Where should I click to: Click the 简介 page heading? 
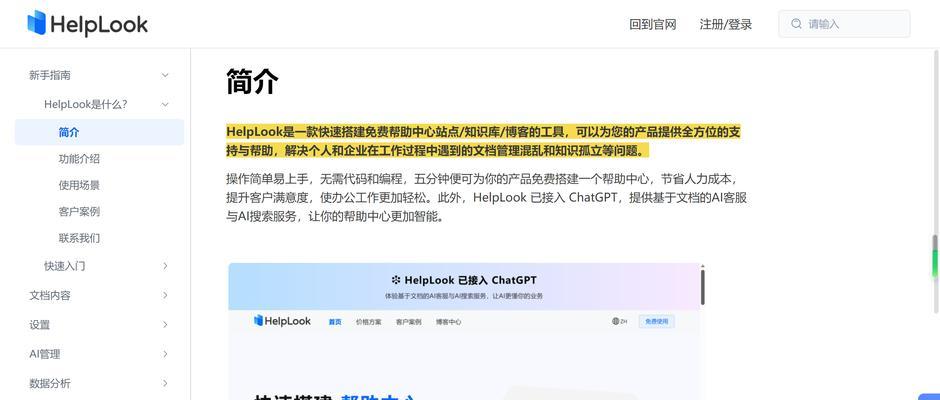click(252, 82)
